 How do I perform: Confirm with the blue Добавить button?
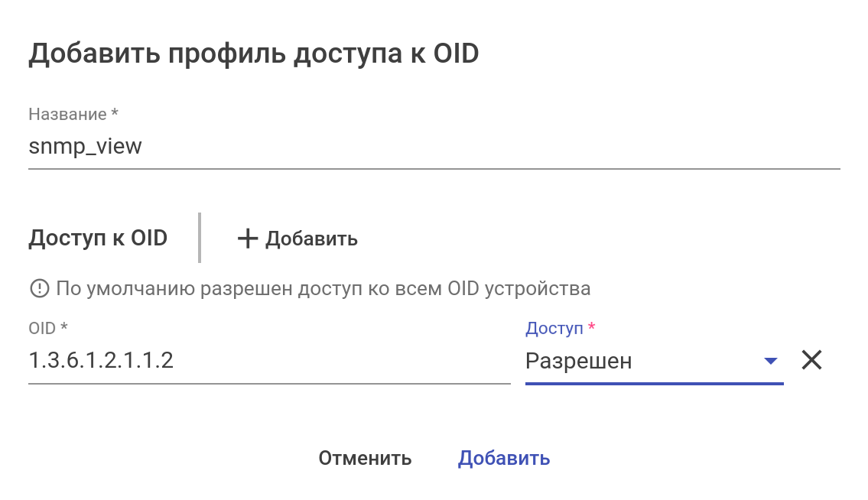click(504, 458)
